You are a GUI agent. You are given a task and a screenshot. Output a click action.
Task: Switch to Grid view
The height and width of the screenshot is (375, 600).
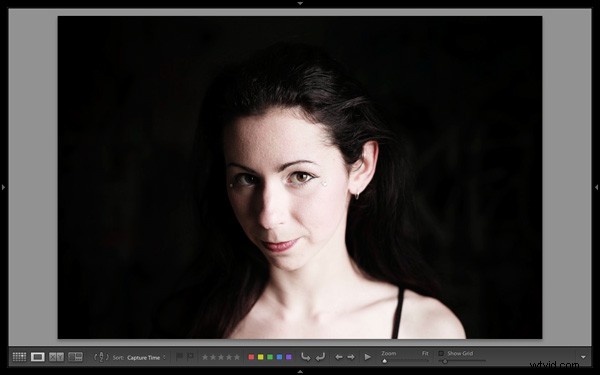click(19, 357)
